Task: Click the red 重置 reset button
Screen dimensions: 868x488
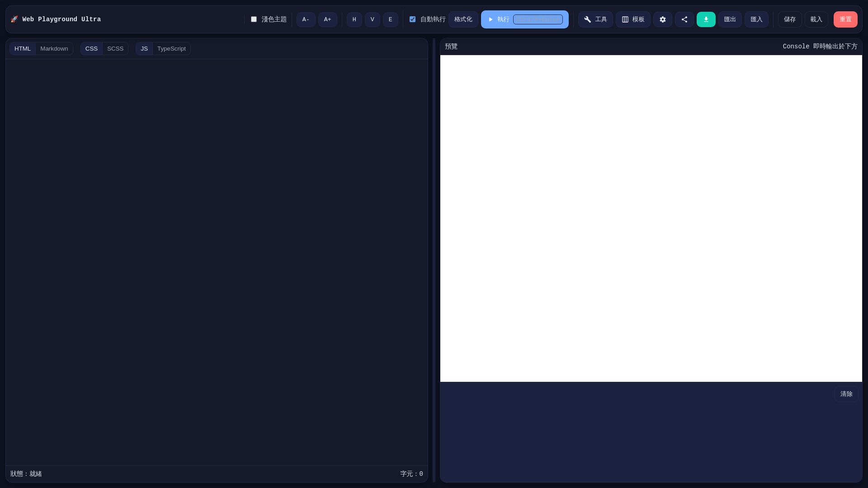Action: [846, 19]
